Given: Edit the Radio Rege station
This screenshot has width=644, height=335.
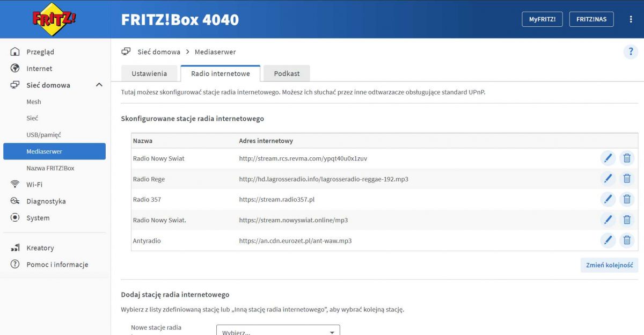Looking at the screenshot, I should coord(608,179).
